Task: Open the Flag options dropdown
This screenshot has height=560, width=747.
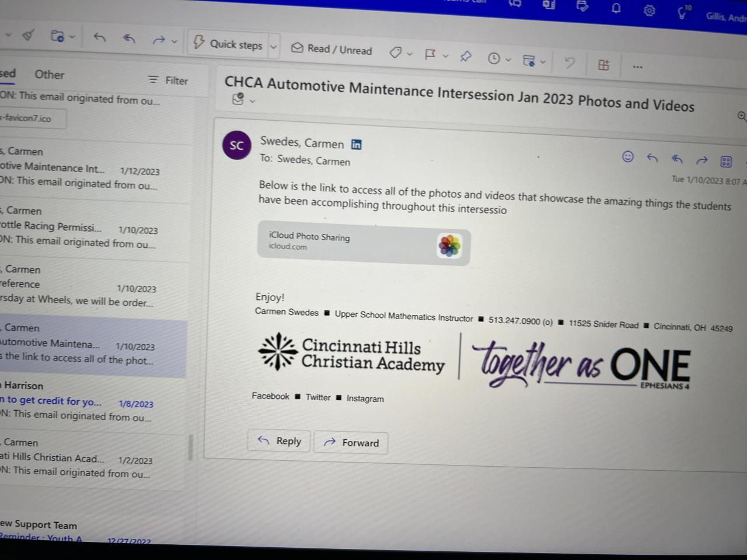Action: point(445,56)
